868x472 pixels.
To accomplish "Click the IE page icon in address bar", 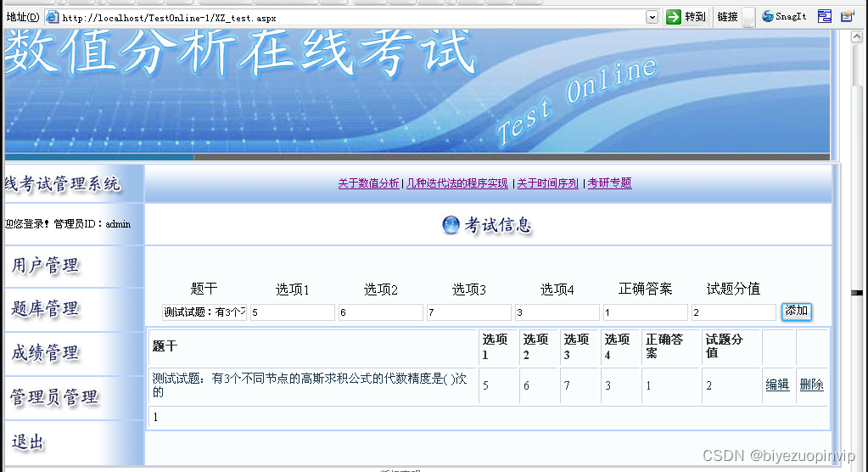I will (52, 18).
